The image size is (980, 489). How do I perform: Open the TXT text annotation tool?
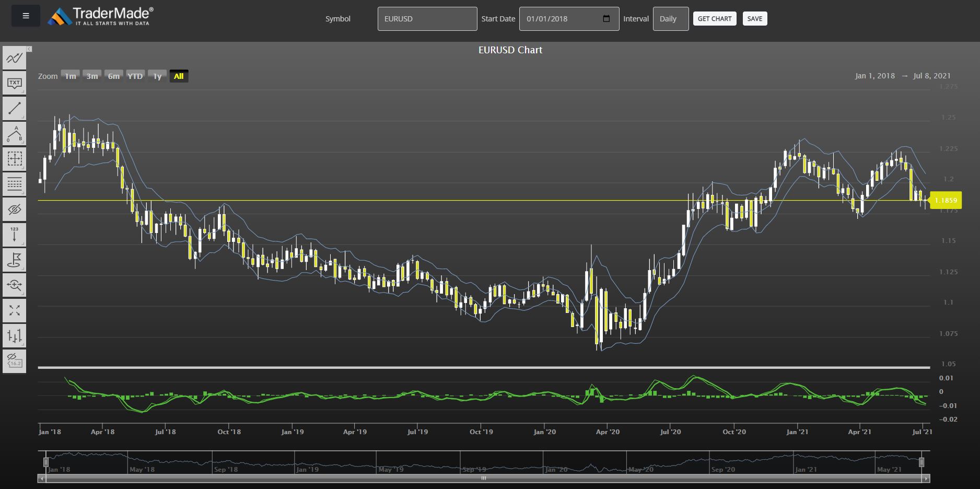pyautogui.click(x=14, y=83)
